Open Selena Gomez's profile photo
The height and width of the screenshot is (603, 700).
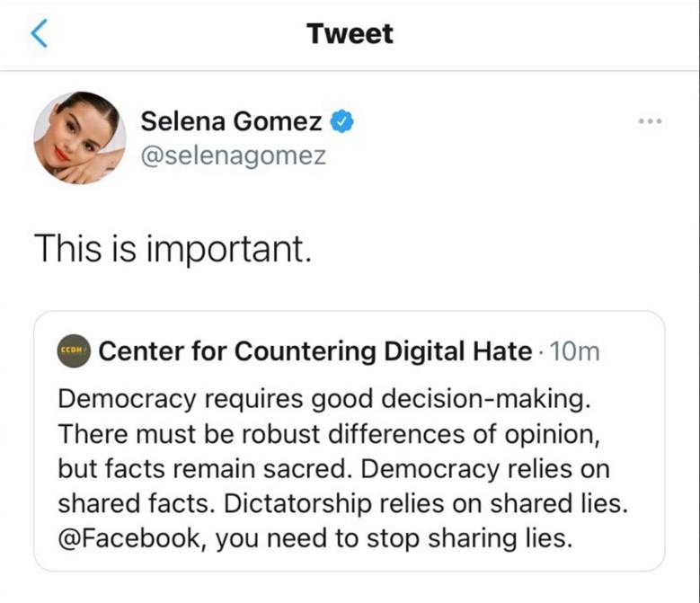click(80, 137)
